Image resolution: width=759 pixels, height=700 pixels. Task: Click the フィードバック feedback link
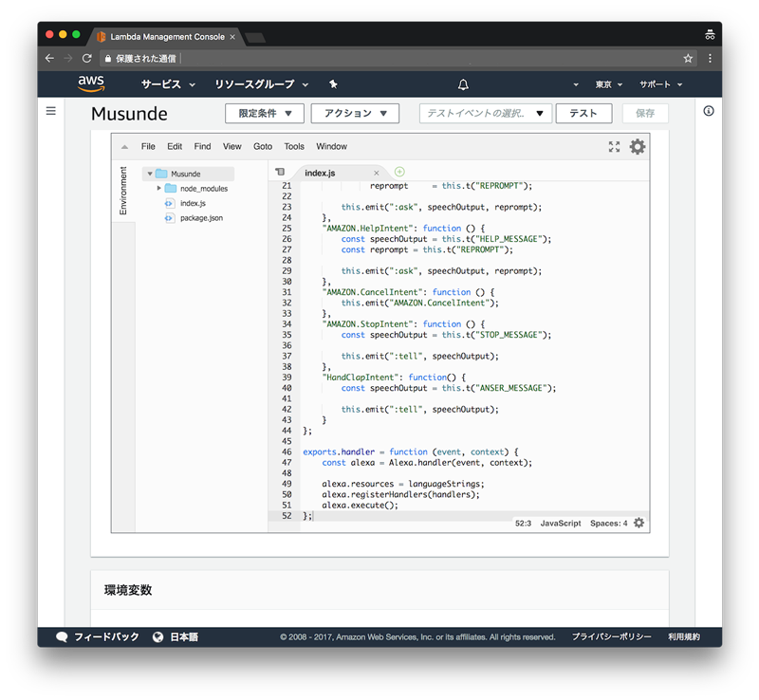pyautogui.click(x=98, y=637)
